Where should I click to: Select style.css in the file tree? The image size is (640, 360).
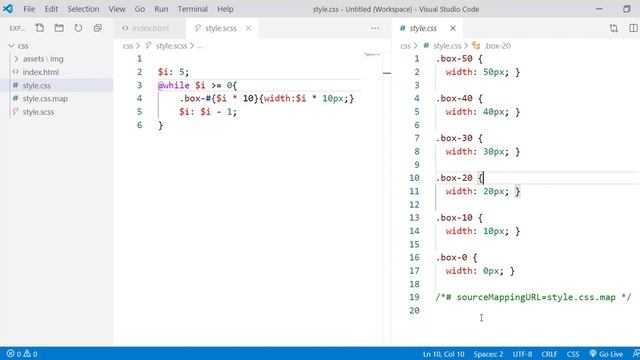(x=36, y=85)
